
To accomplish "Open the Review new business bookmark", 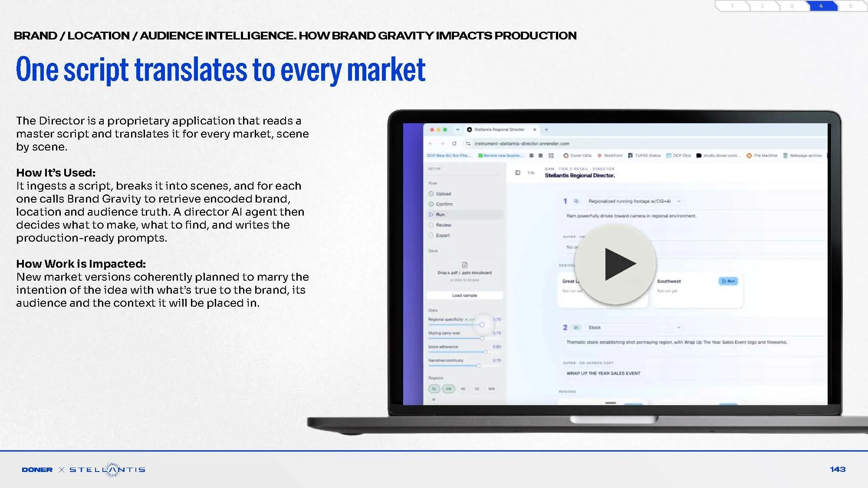I will click(500, 155).
